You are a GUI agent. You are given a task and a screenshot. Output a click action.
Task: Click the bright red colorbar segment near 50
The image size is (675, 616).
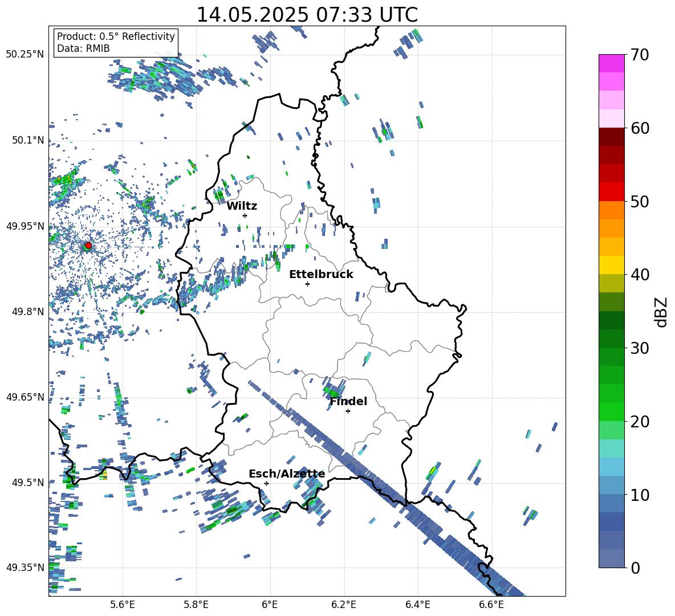point(611,192)
